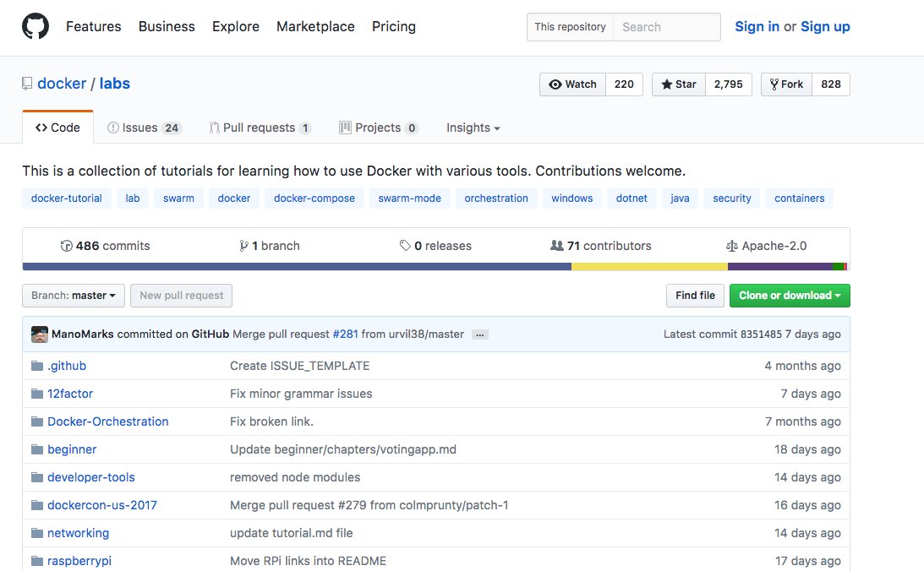Click the 220 watchers count
Viewport: 924px width, 571px height.
(624, 84)
